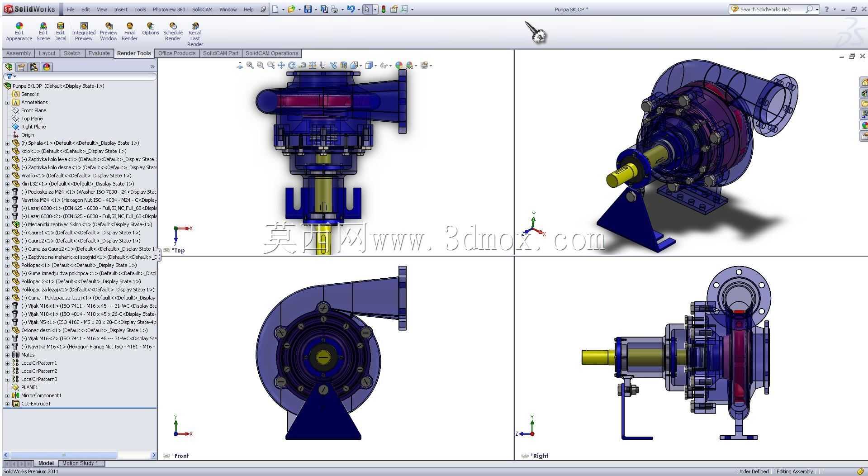The height and width of the screenshot is (476, 868).
Task: Open ConfigurationManager tab in left panel
Action: (33, 67)
